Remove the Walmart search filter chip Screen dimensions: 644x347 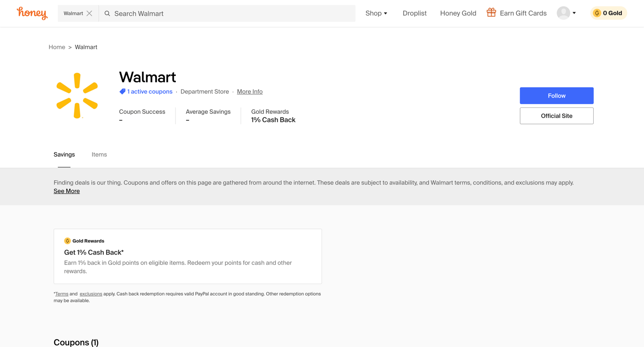pos(89,13)
